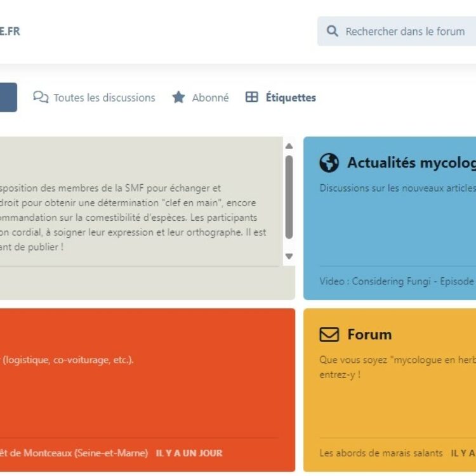Viewport: 476px width, 476px height.
Task: Click the 'IL Y A UN JOUR' timestamp
Action: point(189,453)
